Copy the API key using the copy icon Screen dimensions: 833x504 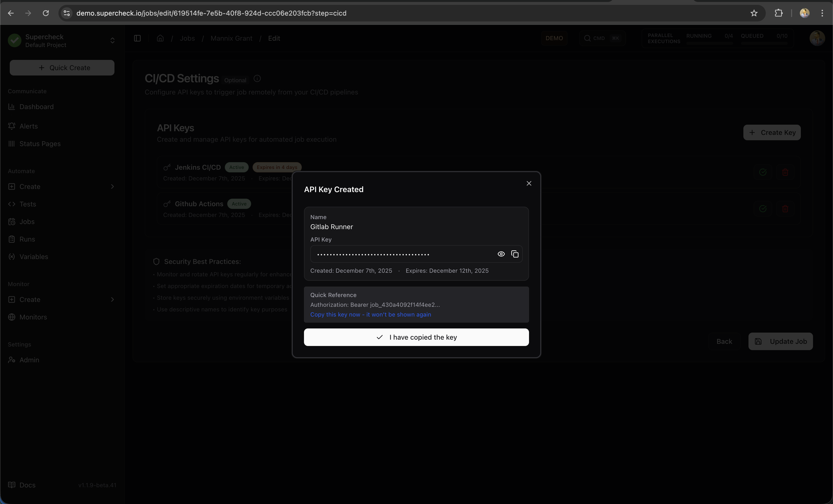[x=515, y=254]
